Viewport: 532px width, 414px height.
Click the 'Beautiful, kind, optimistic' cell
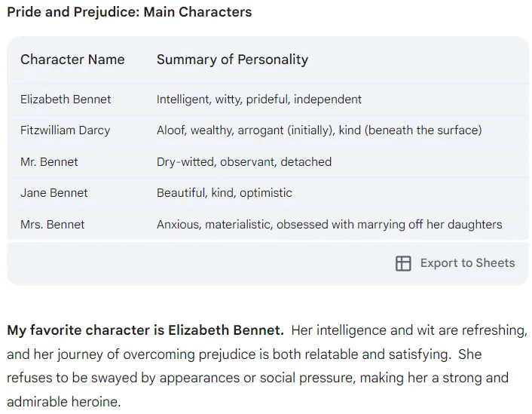coord(224,193)
